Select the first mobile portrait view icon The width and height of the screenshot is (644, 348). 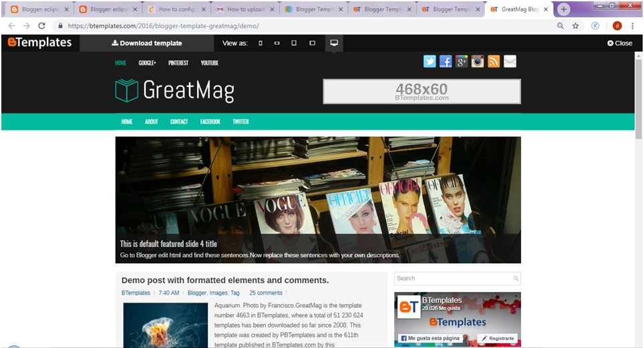tap(260, 43)
